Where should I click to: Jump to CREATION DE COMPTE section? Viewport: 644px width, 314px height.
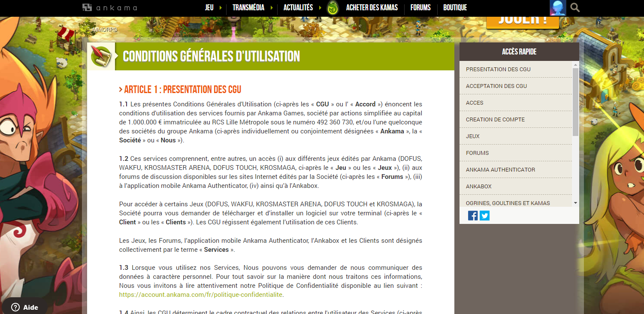[x=516, y=119]
